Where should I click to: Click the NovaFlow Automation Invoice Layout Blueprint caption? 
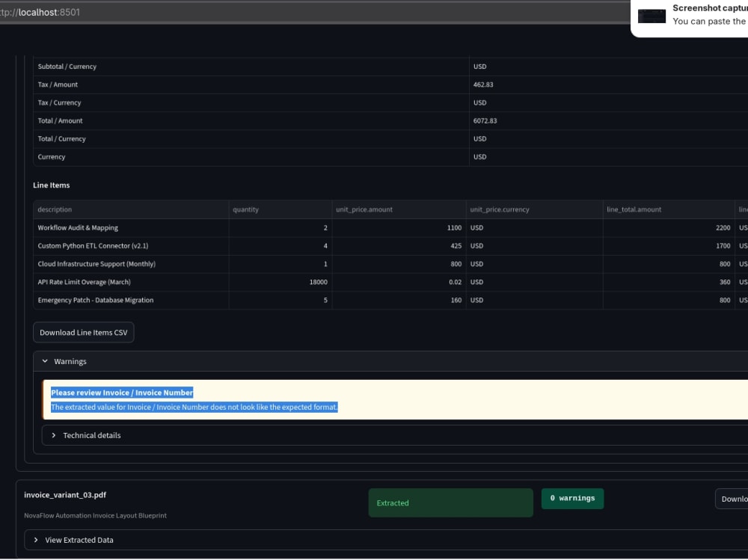(96, 516)
